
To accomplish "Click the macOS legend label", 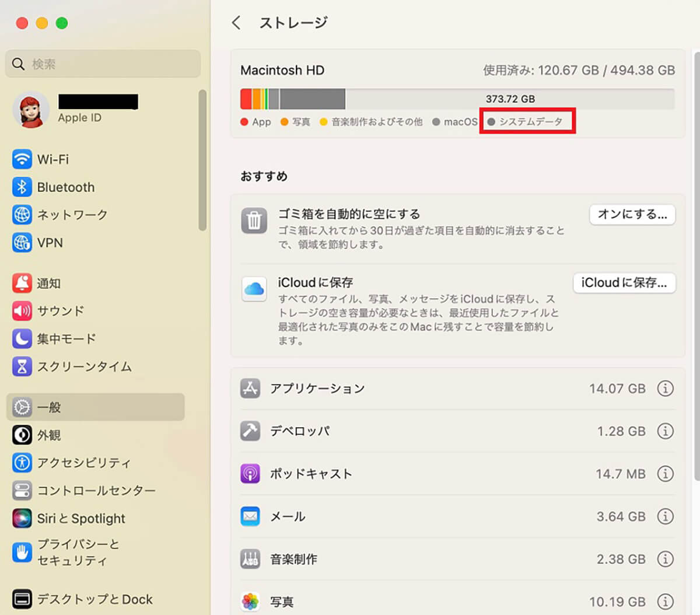I will (x=461, y=122).
